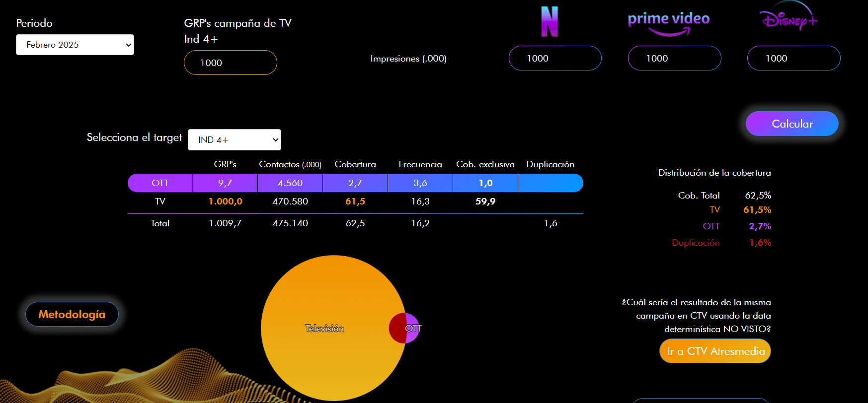This screenshot has width=868, height=403.
Task: Open the target dropdown showing IND 4+
Action: (x=235, y=140)
